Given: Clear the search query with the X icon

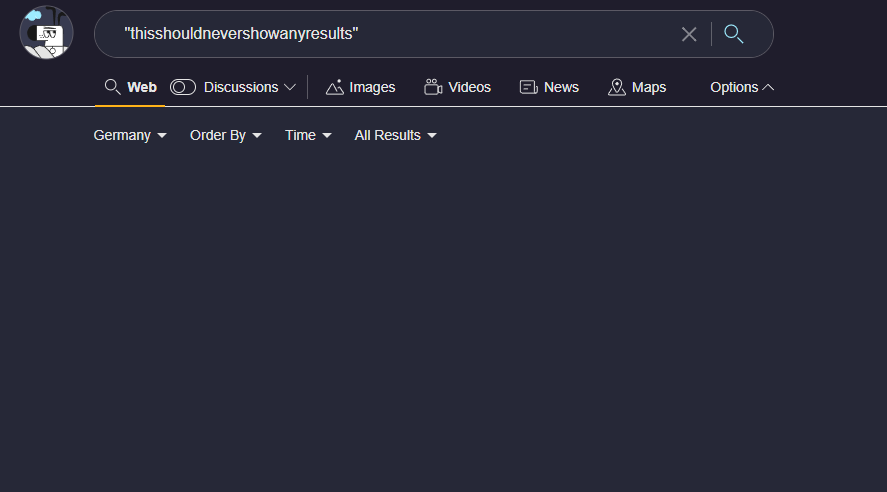Looking at the screenshot, I should click(689, 34).
